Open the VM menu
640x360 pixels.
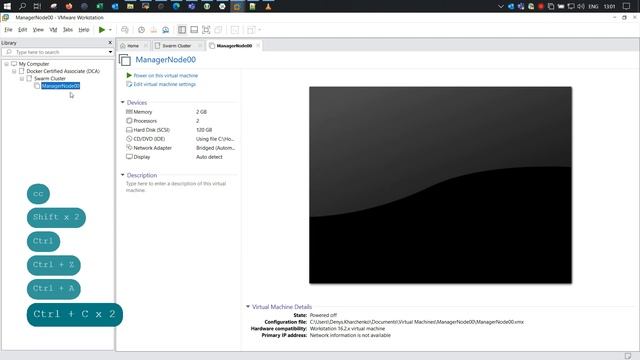pos(53,30)
